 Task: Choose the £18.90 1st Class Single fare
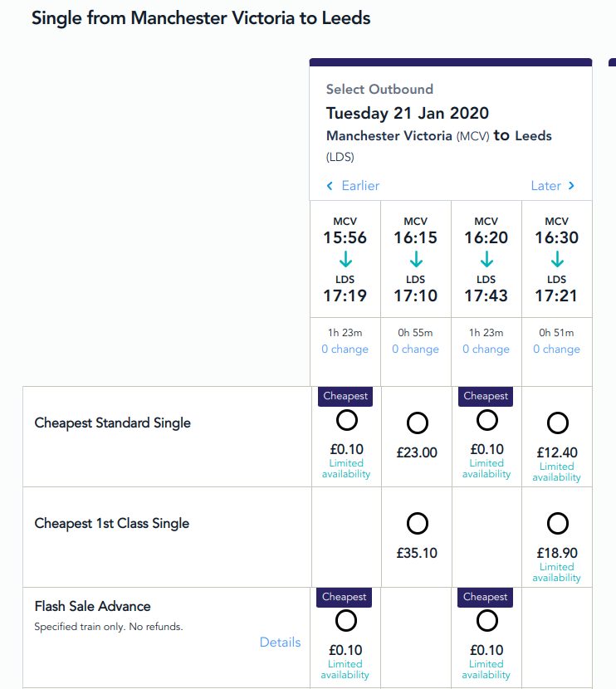(558, 524)
